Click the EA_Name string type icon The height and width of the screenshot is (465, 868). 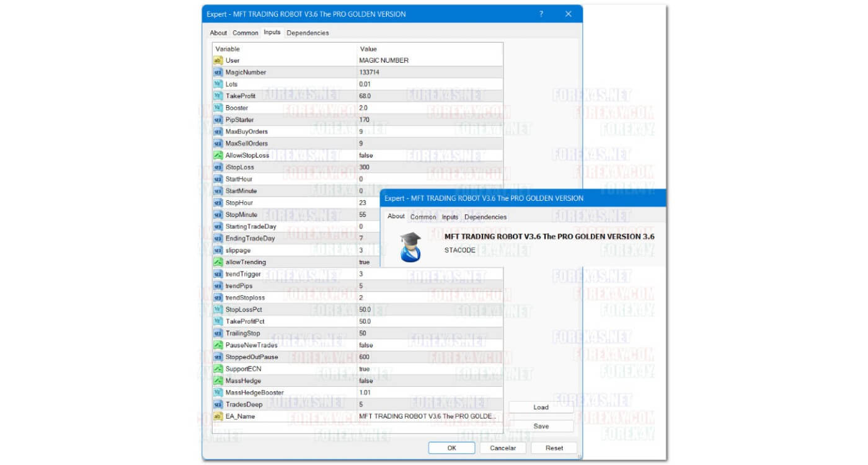pos(218,417)
